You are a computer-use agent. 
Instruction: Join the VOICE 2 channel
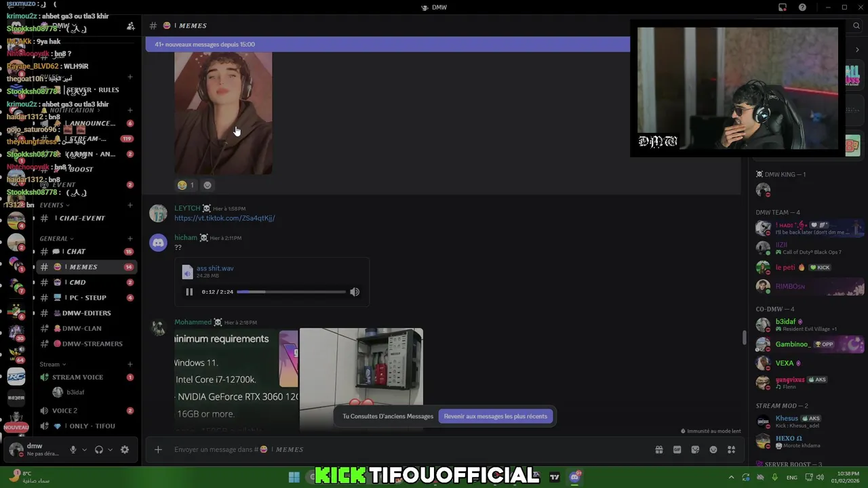coord(85,411)
